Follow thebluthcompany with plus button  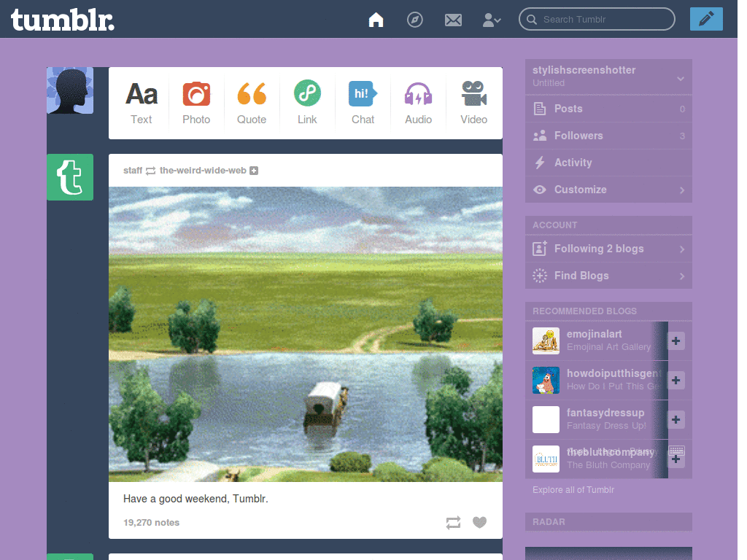tap(676, 459)
